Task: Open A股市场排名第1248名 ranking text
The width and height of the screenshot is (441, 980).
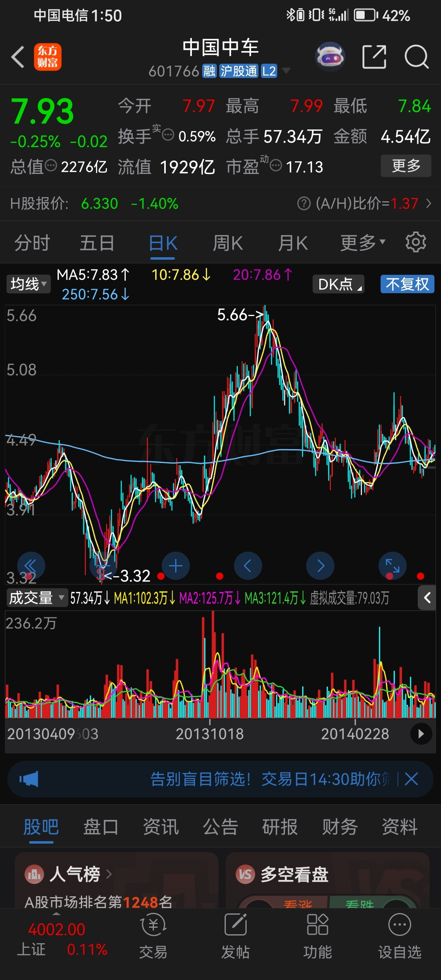Action: [x=98, y=902]
